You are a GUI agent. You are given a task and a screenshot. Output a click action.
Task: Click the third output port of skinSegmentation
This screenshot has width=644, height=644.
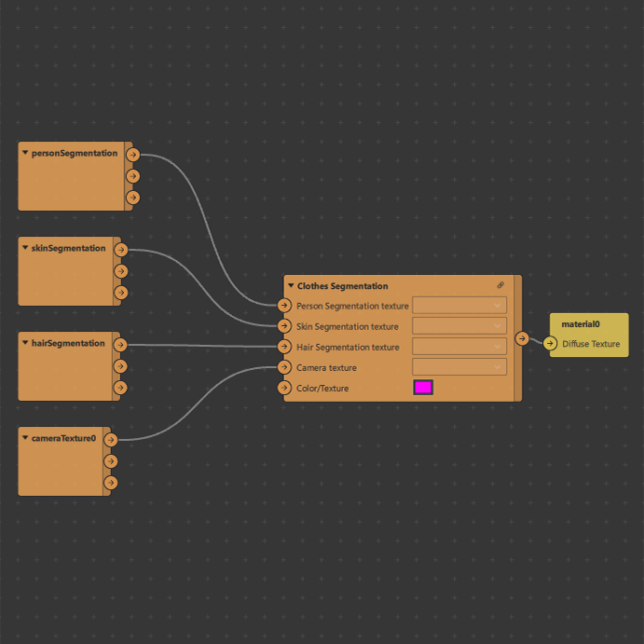point(121,293)
